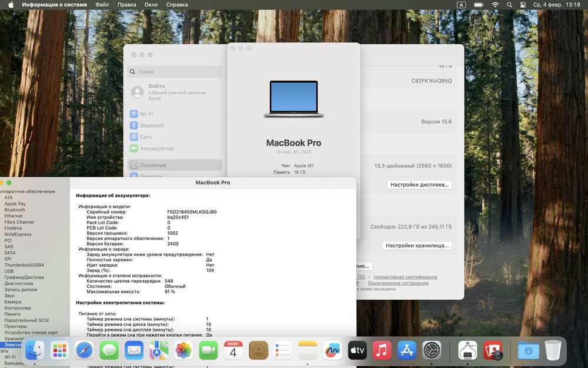Viewport: 588px width, 368px height.
Task: Select Thunderbolt/USB4 in hardware list
Action: 24,265
